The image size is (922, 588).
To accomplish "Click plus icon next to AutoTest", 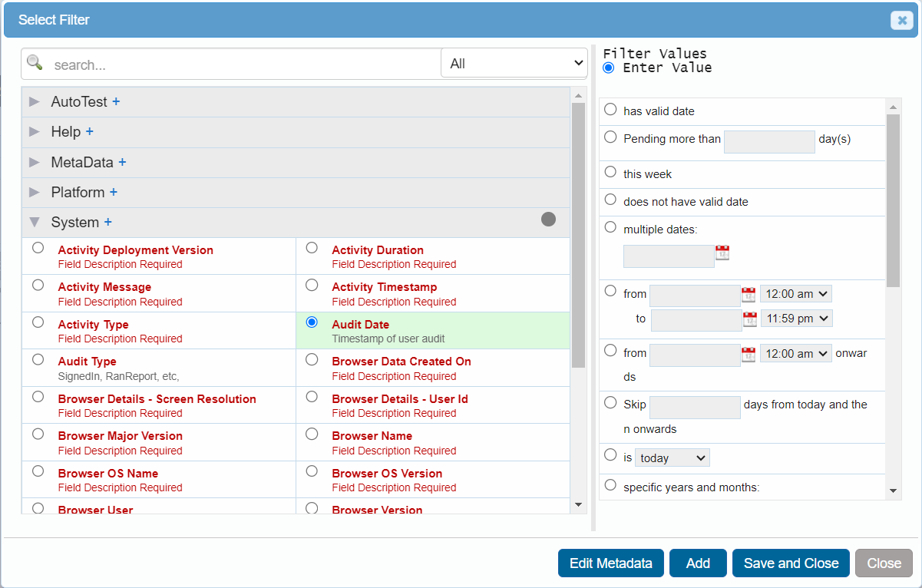I will [x=116, y=101].
